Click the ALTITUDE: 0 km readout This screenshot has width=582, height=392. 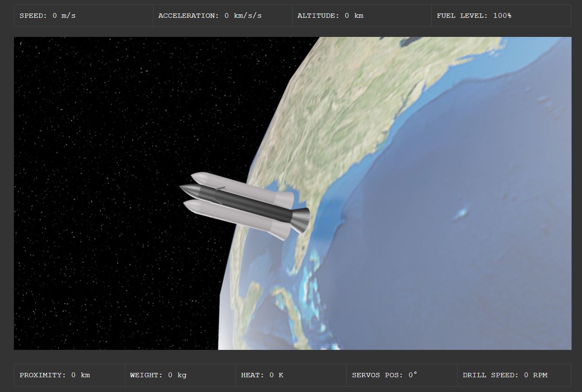coord(362,16)
